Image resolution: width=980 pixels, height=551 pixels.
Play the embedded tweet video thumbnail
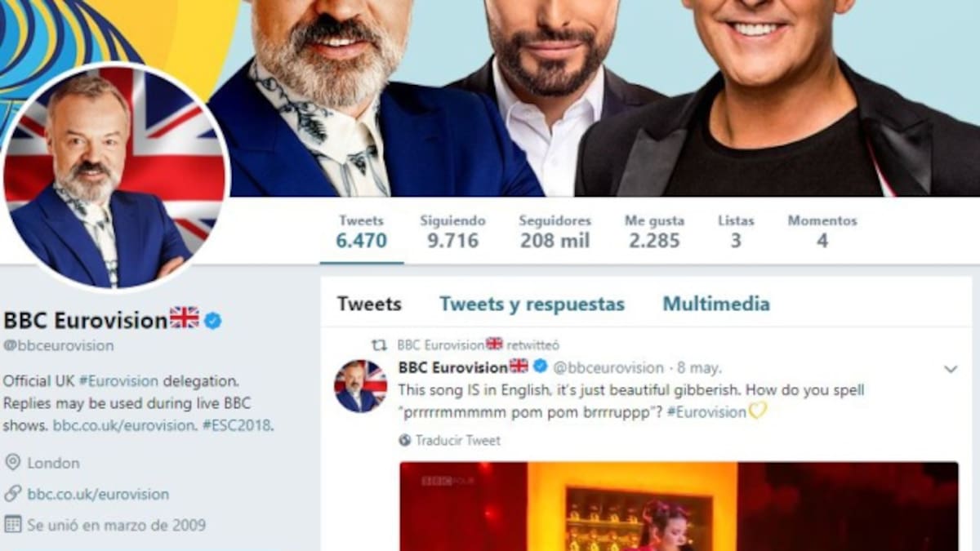pos(679,506)
